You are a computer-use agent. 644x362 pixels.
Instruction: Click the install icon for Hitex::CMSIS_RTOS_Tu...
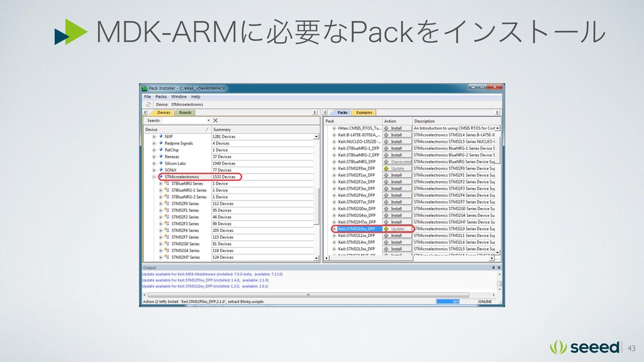coord(386,128)
